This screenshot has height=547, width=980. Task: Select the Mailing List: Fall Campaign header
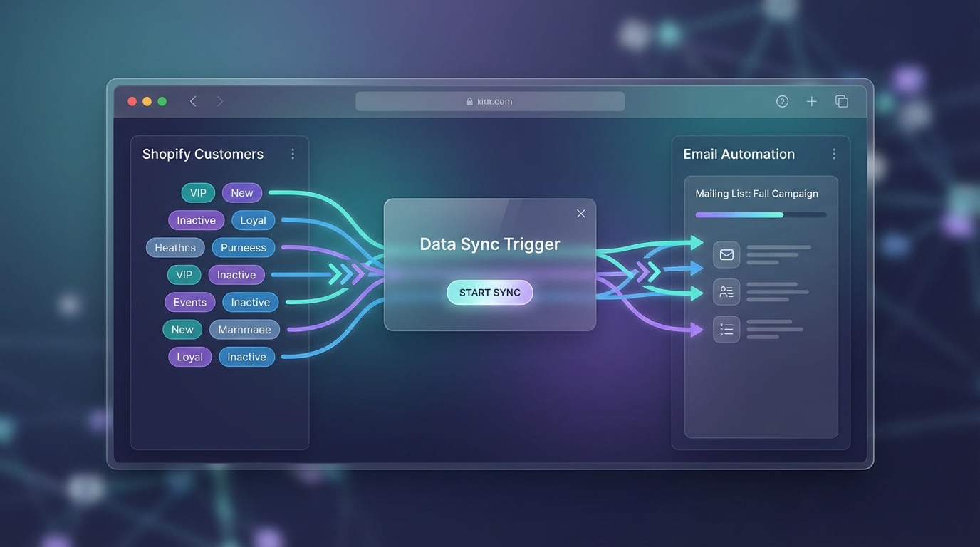757,193
